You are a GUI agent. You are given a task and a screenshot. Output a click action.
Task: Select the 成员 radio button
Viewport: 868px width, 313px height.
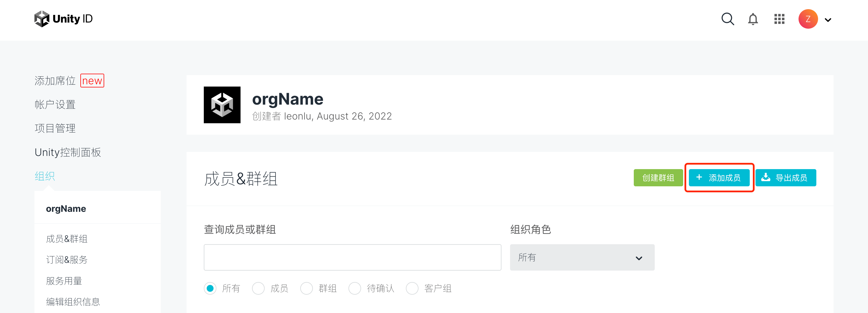pos(258,288)
